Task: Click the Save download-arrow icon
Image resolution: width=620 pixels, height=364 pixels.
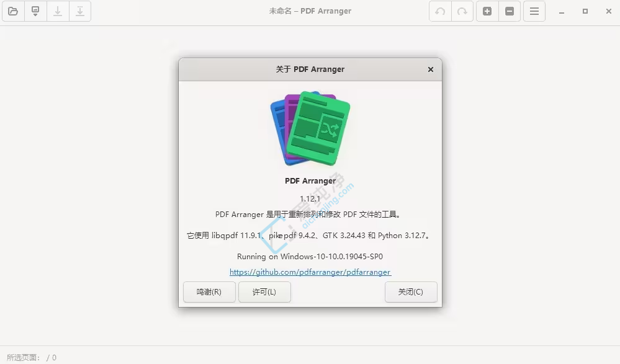Action: [x=58, y=11]
